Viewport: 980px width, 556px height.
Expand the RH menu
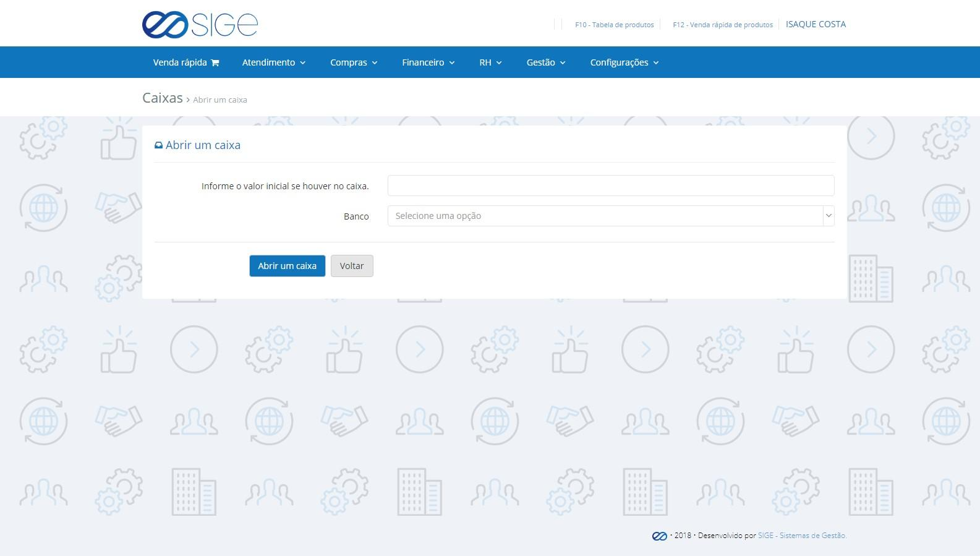pos(491,62)
